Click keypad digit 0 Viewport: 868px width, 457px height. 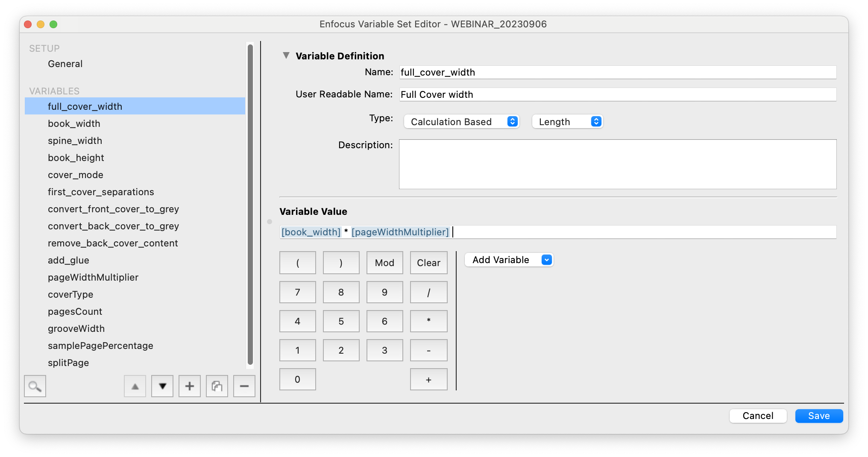298,379
